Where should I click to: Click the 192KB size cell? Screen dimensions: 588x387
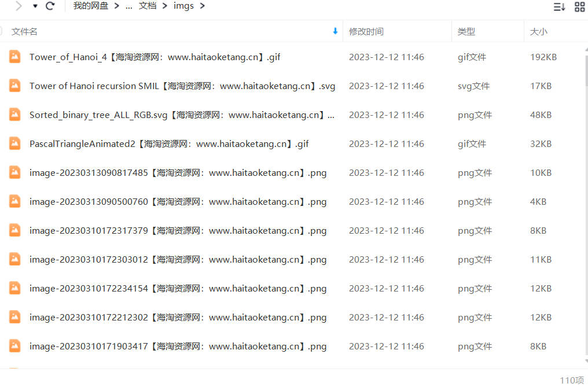click(543, 57)
